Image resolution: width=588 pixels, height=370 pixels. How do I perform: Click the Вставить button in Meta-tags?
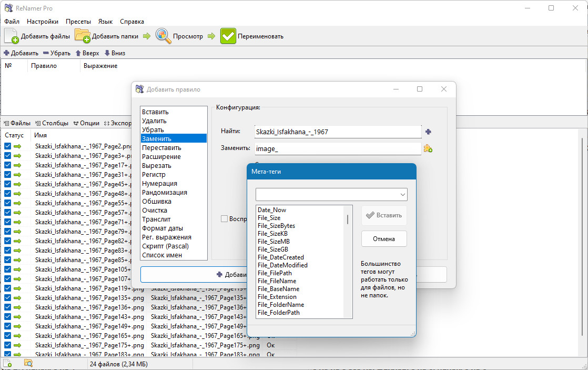384,215
